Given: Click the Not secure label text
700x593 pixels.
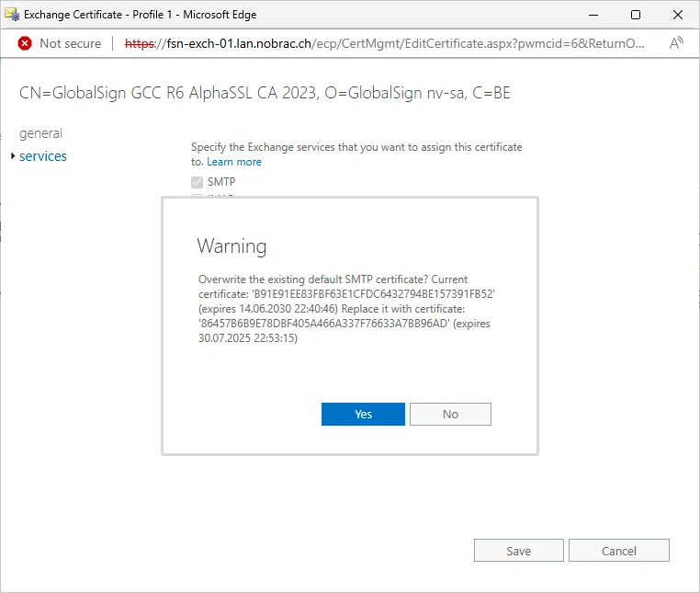Looking at the screenshot, I should point(71,43).
